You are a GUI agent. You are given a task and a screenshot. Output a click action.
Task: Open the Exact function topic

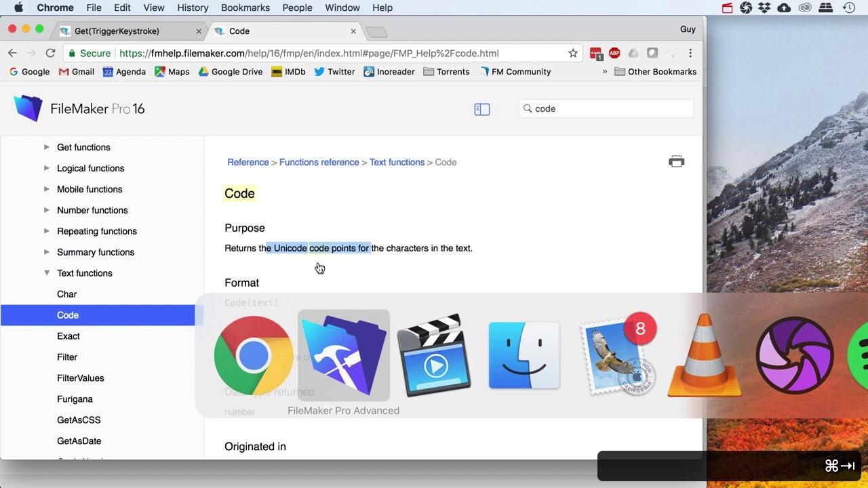68,336
